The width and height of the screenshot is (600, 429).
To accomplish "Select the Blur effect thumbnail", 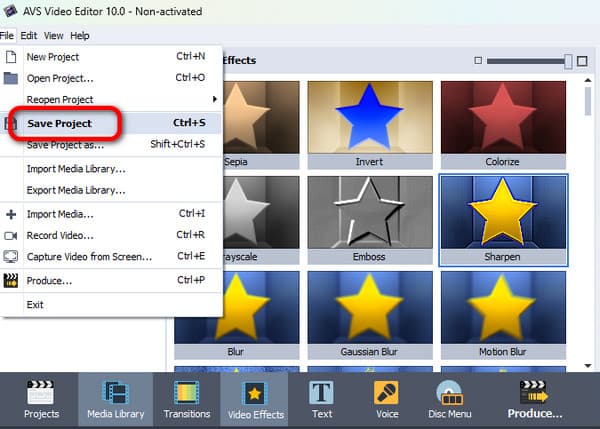I will point(237,315).
